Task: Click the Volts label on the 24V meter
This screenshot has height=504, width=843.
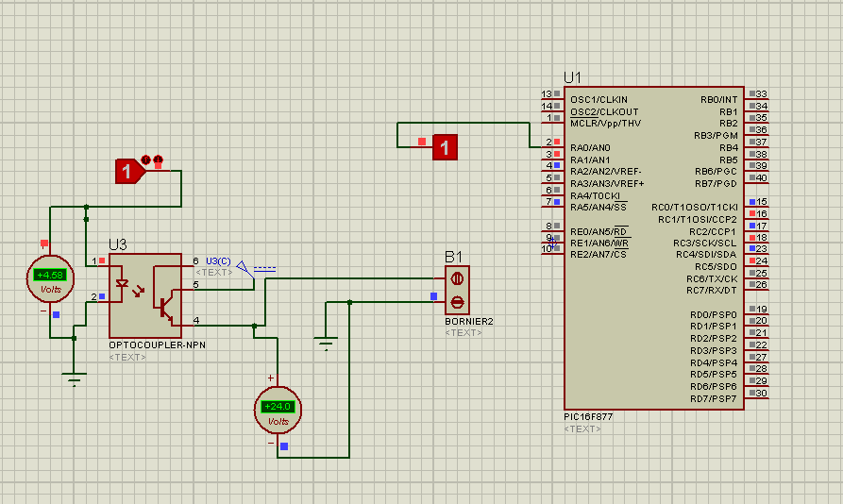Action: click(278, 422)
